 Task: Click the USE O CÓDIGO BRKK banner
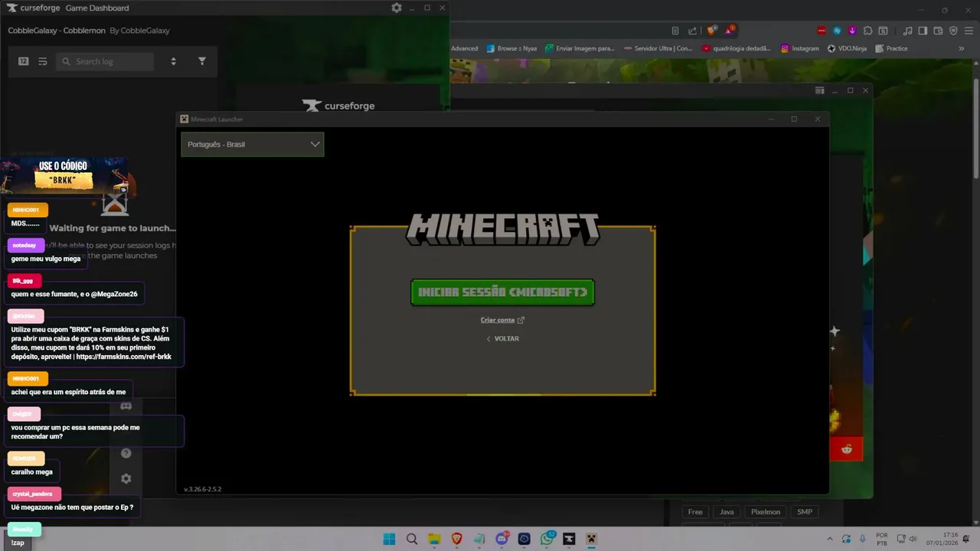(64, 175)
